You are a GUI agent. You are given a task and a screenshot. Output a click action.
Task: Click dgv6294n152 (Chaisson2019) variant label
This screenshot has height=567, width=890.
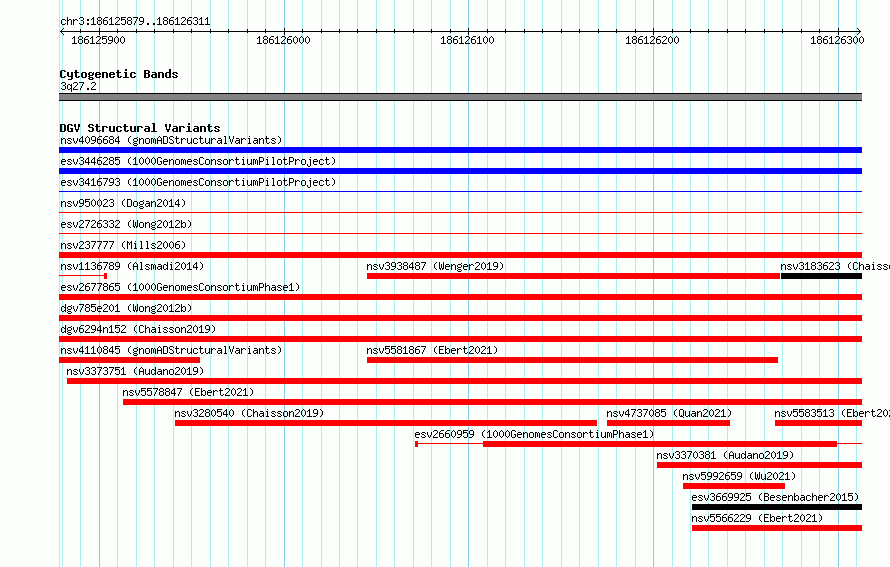coord(138,329)
